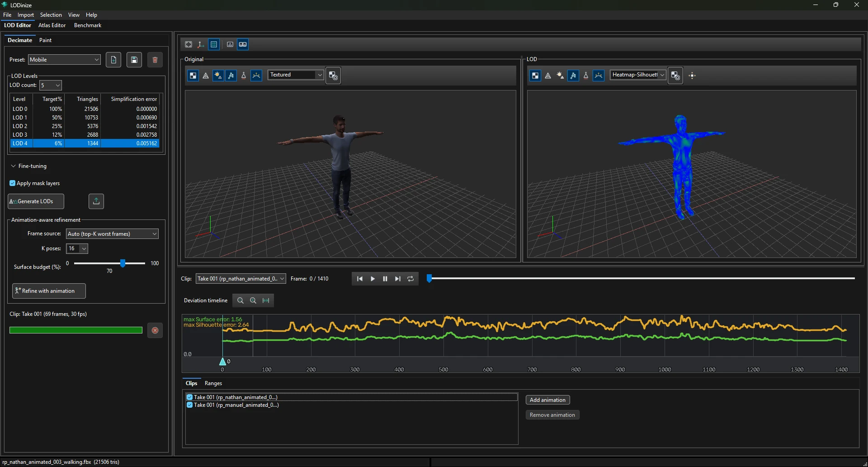The width and height of the screenshot is (868, 467).
Task: Switch to the Atlas Editor tab
Action: 52,25
